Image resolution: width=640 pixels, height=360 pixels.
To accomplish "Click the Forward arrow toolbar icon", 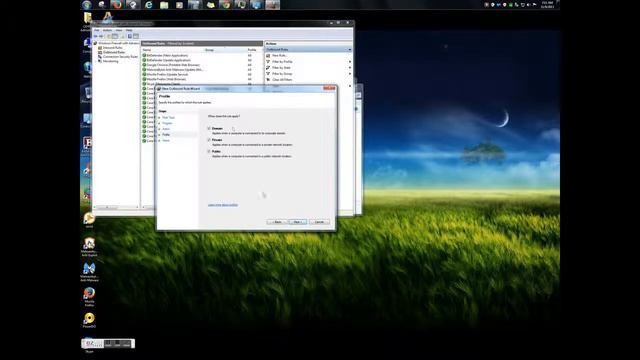I will [101, 36].
